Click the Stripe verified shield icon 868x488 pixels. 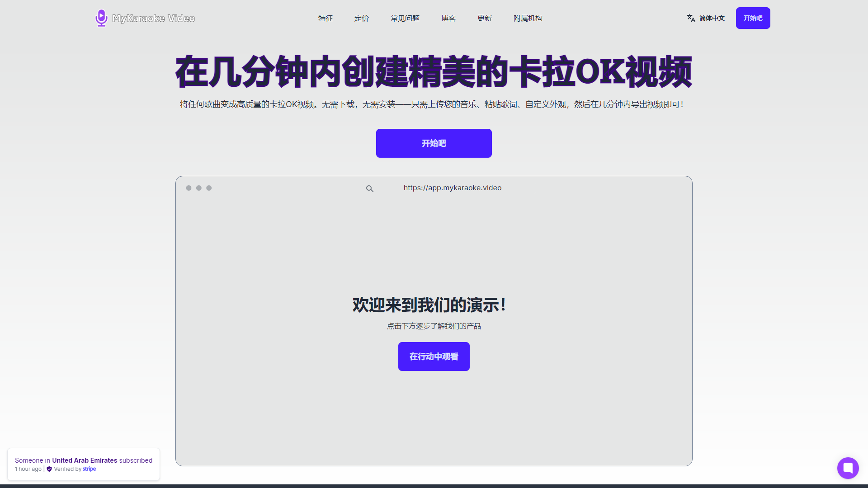pyautogui.click(x=49, y=469)
